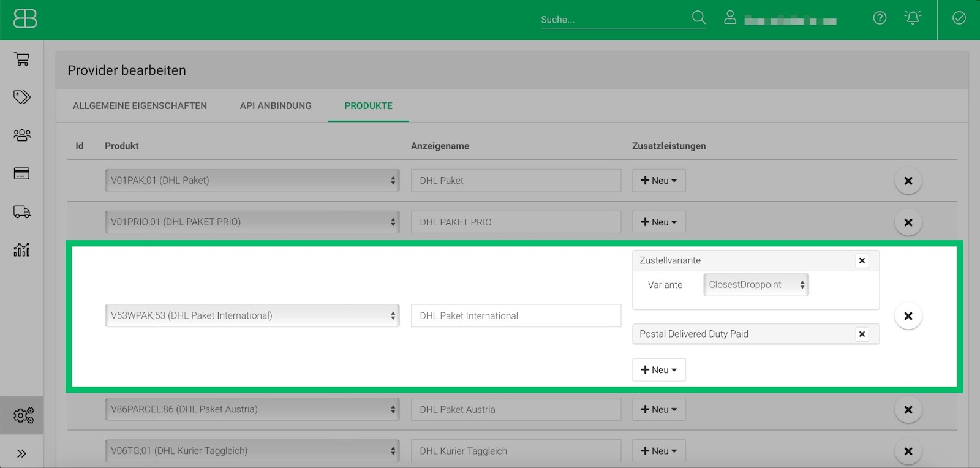Screen dimensions: 980x468
Task: Edit display name field DHL Paket Austria
Action: (x=516, y=409)
